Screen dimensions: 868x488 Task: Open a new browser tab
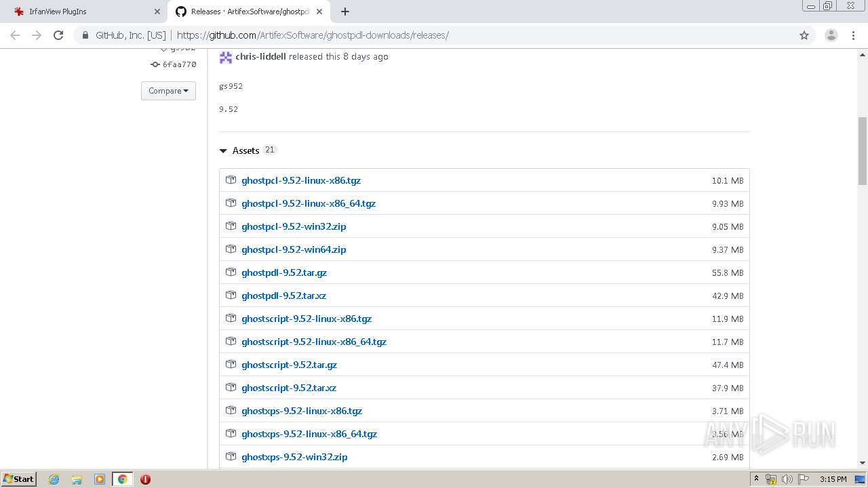(x=344, y=12)
